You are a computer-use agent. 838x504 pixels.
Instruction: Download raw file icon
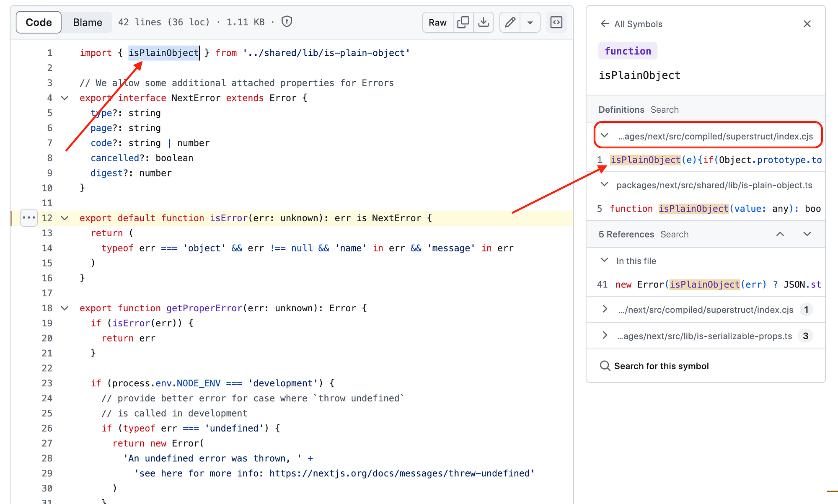(484, 22)
